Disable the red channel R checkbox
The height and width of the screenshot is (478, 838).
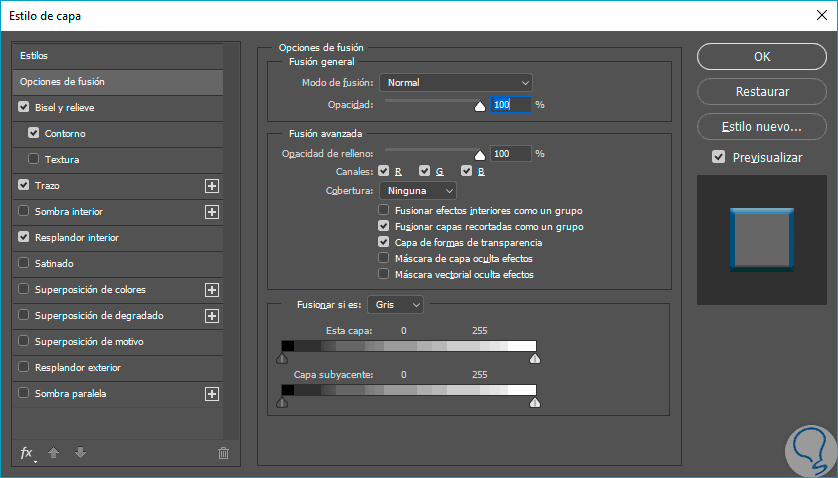pyautogui.click(x=384, y=171)
